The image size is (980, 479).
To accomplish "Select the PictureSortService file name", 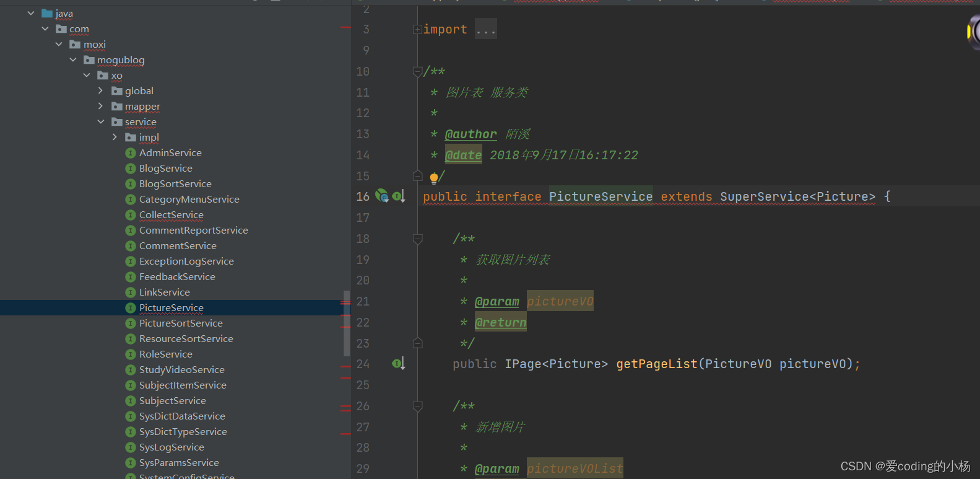I will pyautogui.click(x=181, y=323).
